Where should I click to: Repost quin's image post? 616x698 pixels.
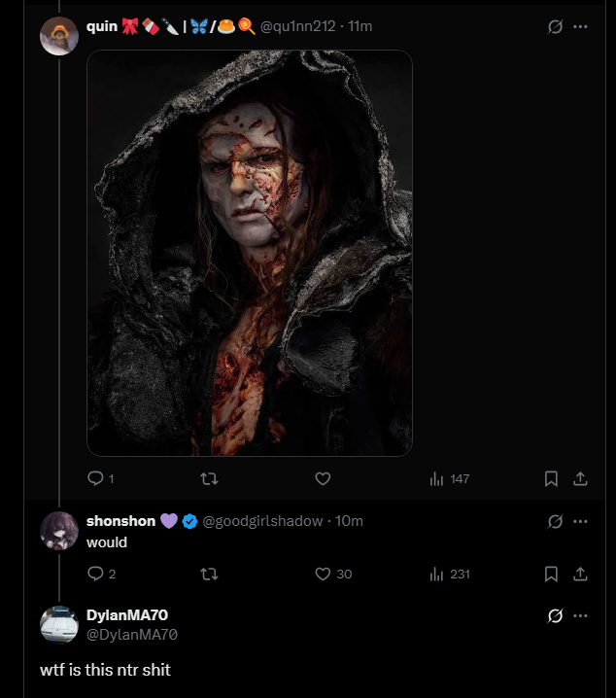[208, 478]
